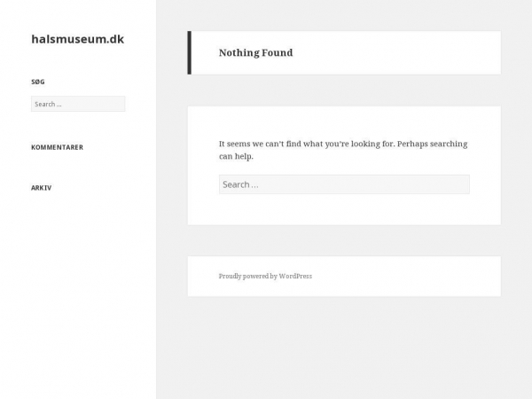Open the Proudly powered by WordPress link
Screen dimensions: 532x399
click(265, 276)
